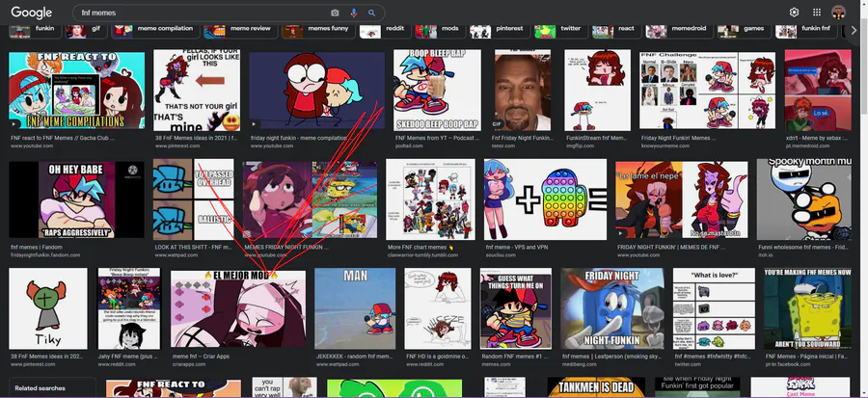Viewport: 868px width, 398px height.
Task: Open "FNF HD is a goldmine" link
Action: tap(437, 357)
